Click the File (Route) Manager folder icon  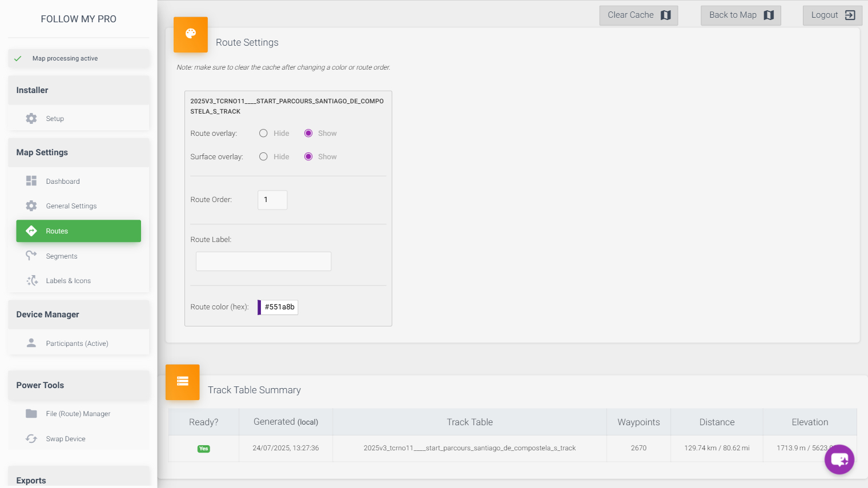[31, 414]
